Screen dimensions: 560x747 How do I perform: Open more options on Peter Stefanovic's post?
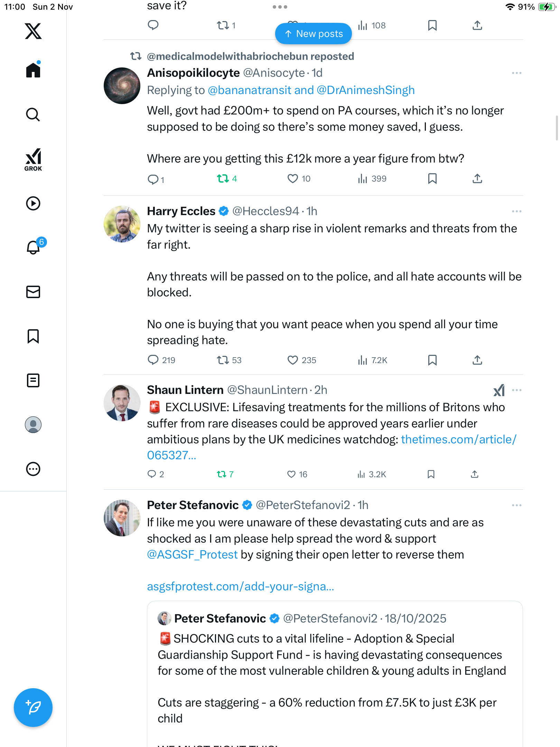pos(516,505)
